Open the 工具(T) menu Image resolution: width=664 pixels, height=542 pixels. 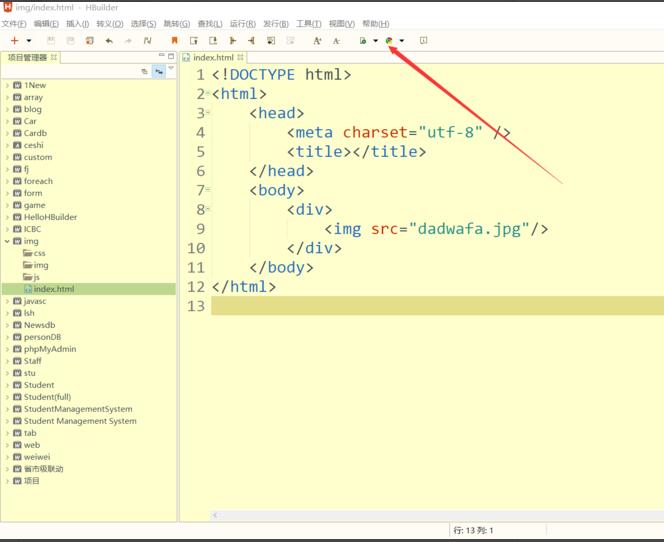tap(308, 23)
